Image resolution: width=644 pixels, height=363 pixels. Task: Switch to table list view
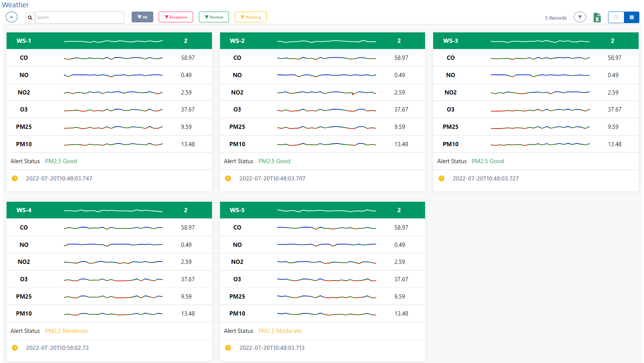[x=616, y=17]
